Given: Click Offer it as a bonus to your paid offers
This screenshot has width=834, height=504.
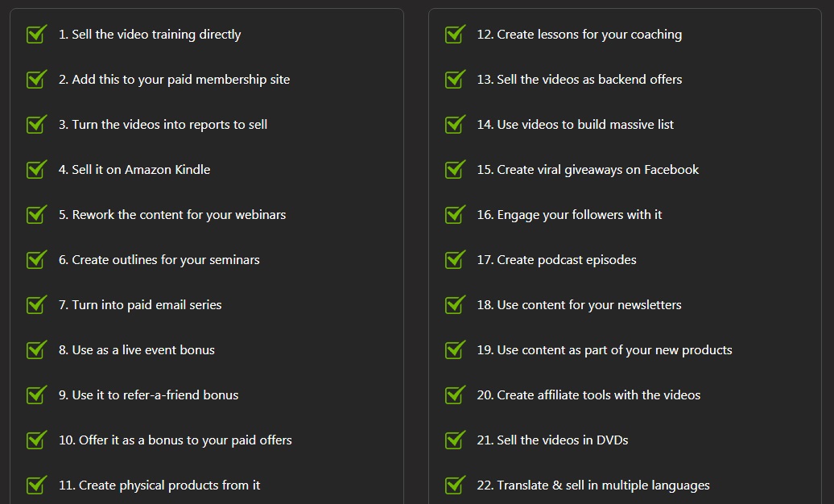Looking at the screenshot, I should [175, 440].
